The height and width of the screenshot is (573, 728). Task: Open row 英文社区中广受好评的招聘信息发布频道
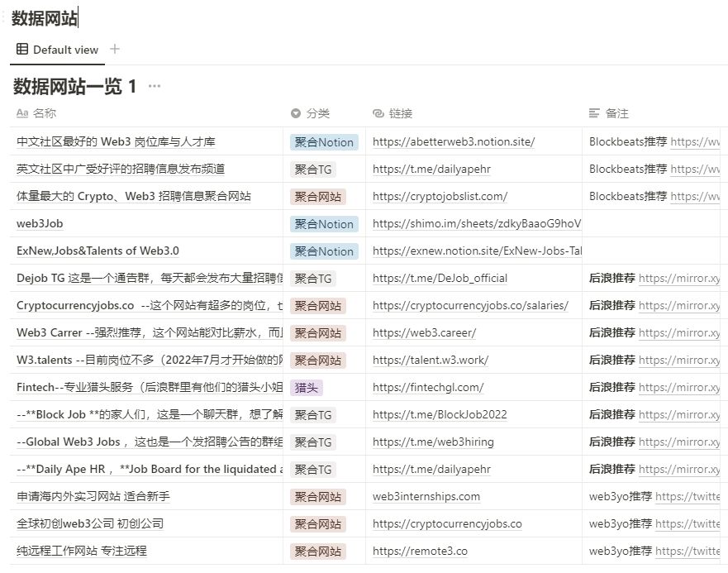(121, 169)
